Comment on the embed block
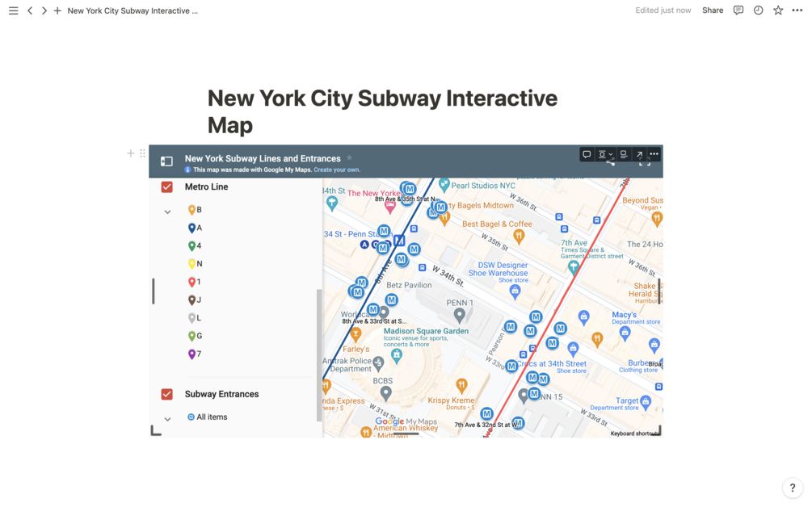 coord(587,154)
